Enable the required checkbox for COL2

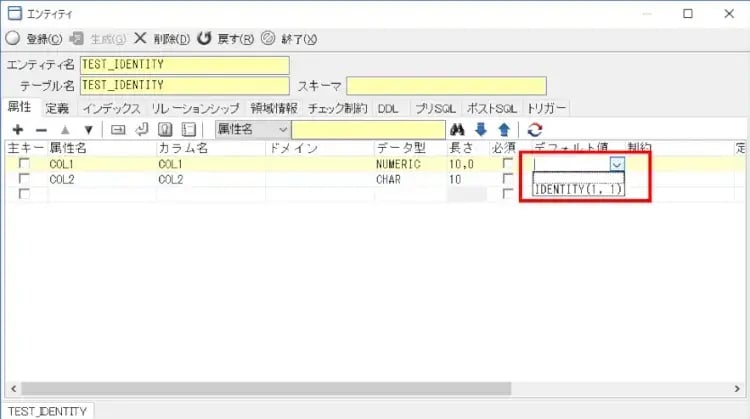click(x=508, y=179)
